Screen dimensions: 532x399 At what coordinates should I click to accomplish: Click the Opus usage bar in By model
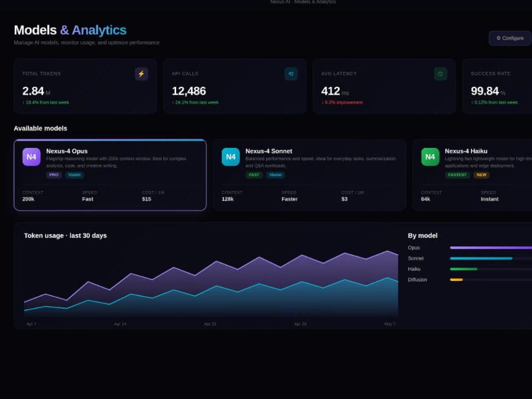[x=491, y=248]
